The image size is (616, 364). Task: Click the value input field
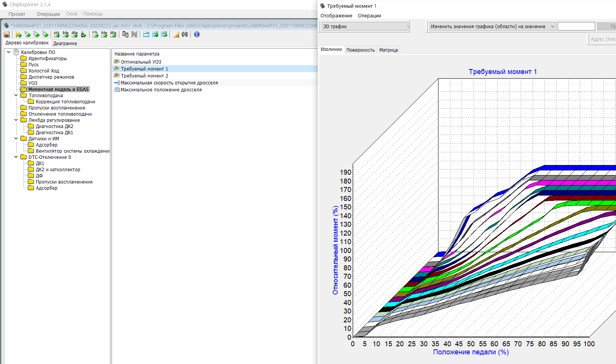(x=576, y=27)
